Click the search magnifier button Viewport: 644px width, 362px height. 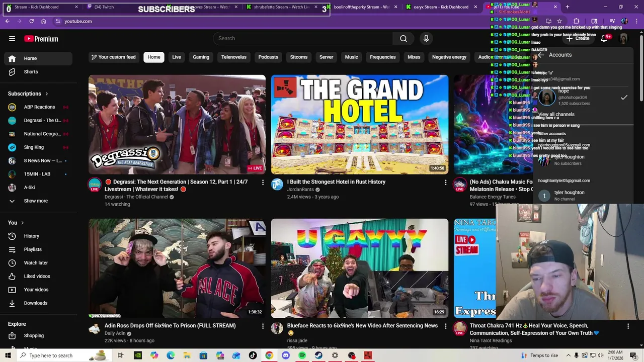[404, 38]
